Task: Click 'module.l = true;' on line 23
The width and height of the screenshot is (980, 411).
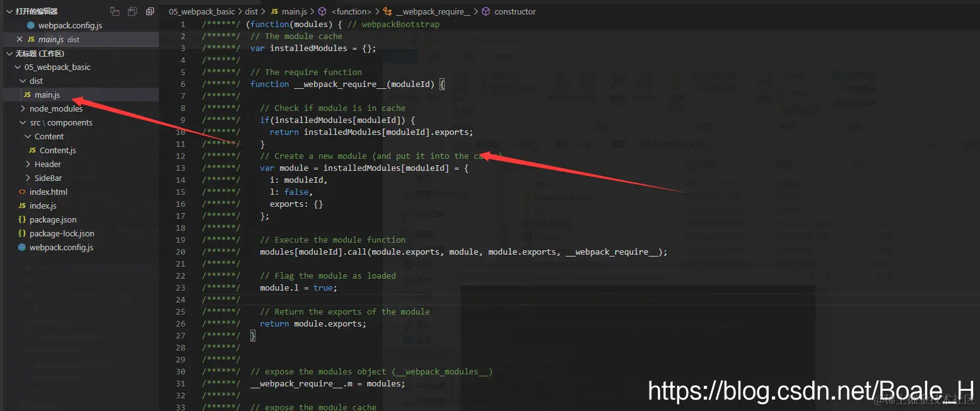Action: (x=299, y=287)
